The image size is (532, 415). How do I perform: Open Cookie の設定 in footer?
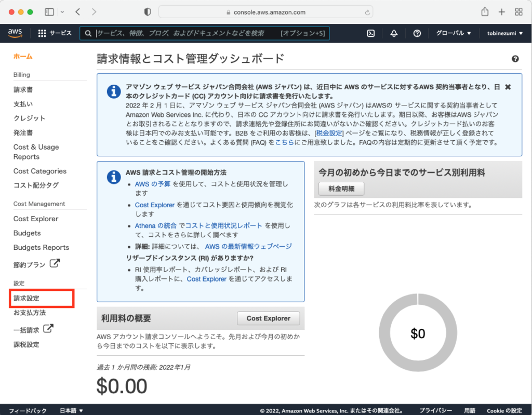click(504, 411)
